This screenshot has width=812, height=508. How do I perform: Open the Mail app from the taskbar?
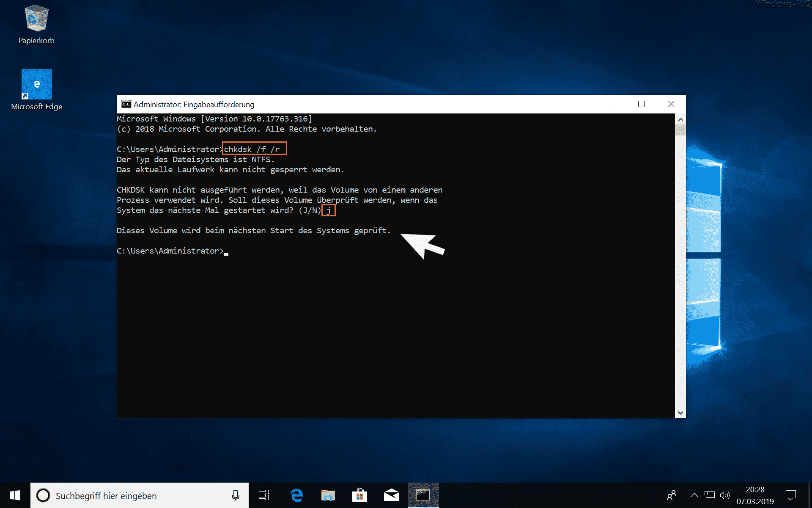(391, 495)
